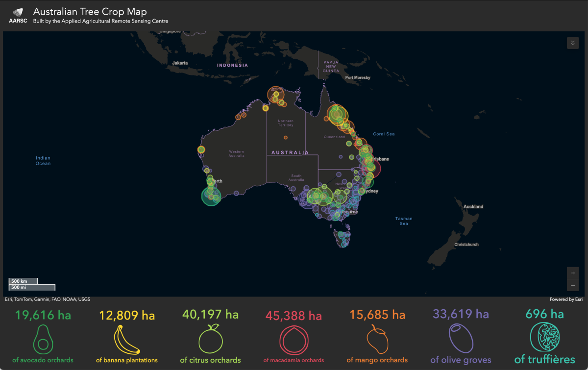Click 'of avocado orchards' label
This screenshot has width=588, height=370.
tap(43, 360)
